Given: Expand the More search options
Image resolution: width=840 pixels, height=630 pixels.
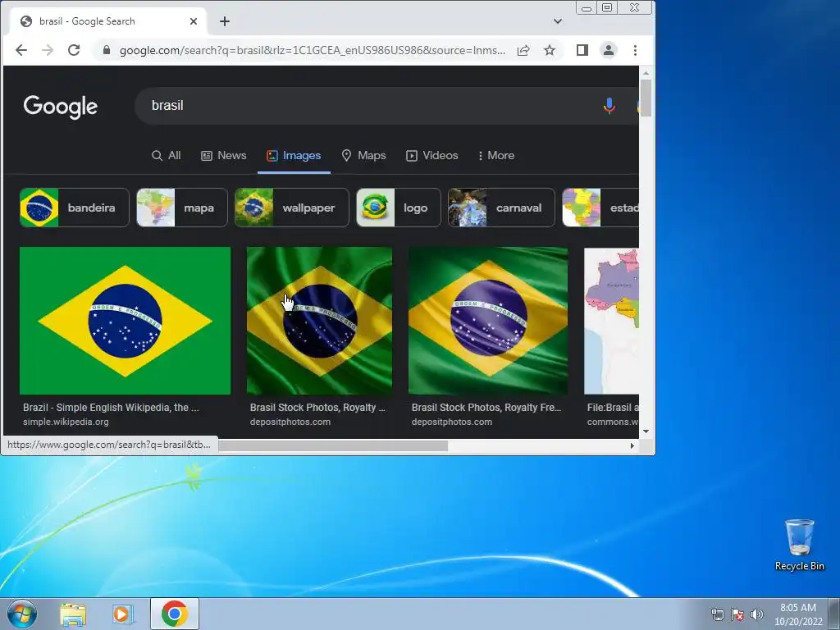Looking at the screenshot, I should pos(496,155).
